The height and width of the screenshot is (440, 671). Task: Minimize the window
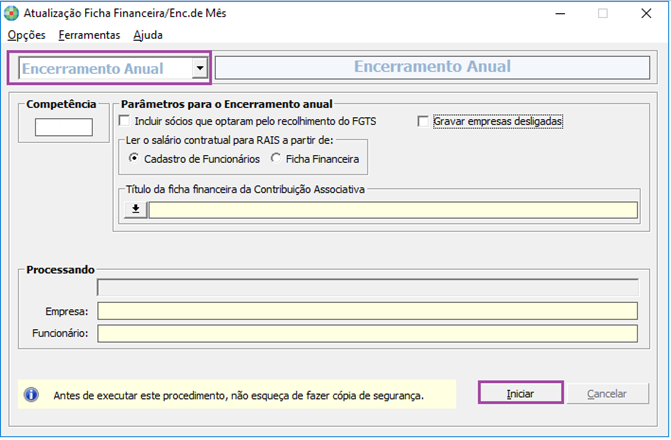click(x=560, y=14)
